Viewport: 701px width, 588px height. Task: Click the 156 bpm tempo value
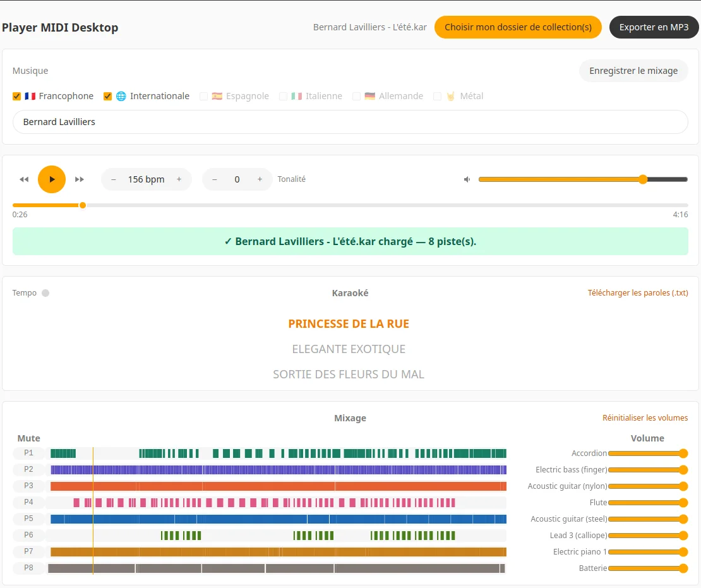tap(146, 179)
